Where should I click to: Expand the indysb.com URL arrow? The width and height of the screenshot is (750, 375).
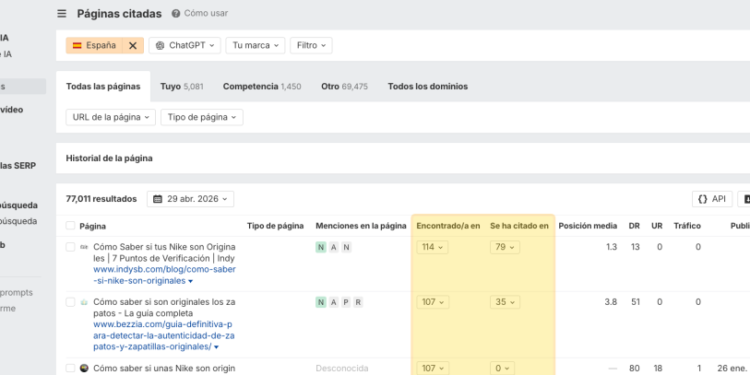coord(190,282)
